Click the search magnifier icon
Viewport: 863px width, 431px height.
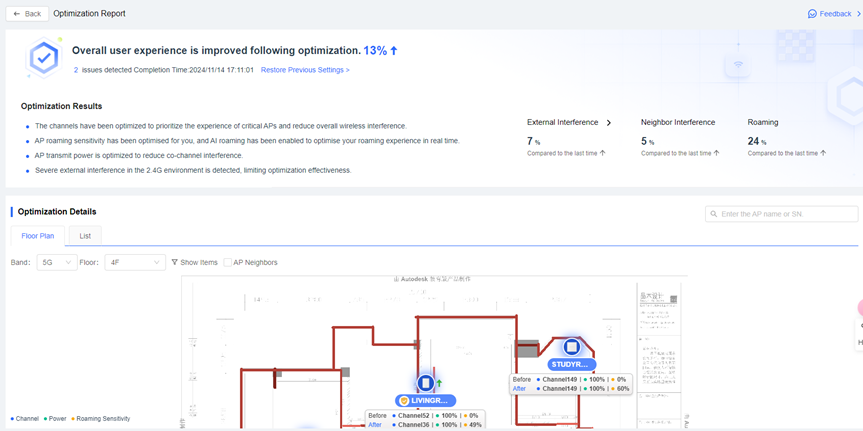click(714, 214)
